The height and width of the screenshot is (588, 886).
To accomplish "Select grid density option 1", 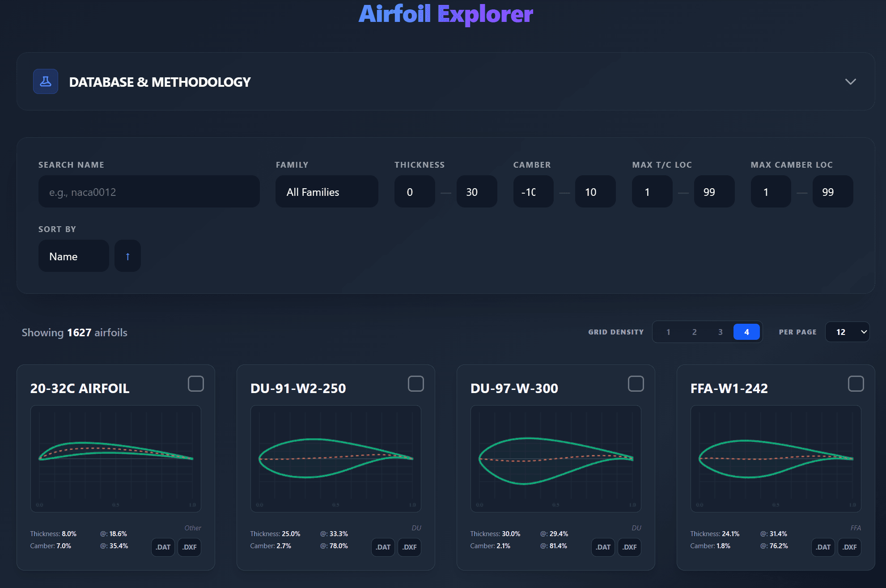I will 668,332.
